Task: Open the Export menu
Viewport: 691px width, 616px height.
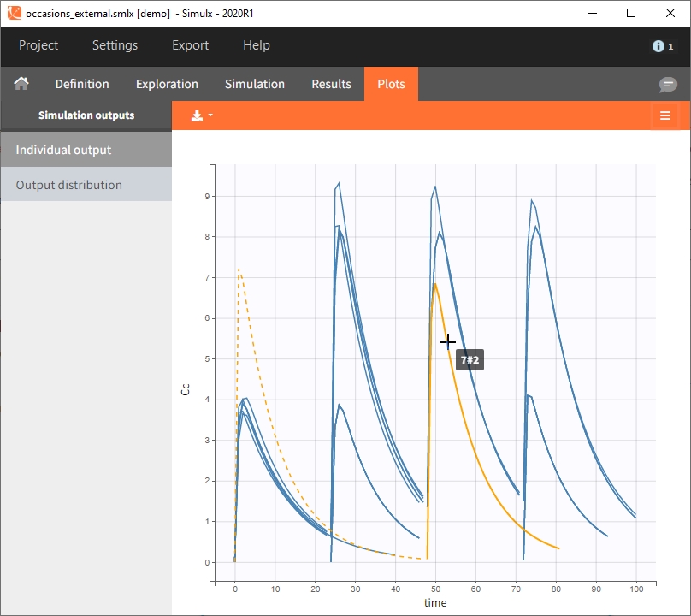Action: point(190,45)
